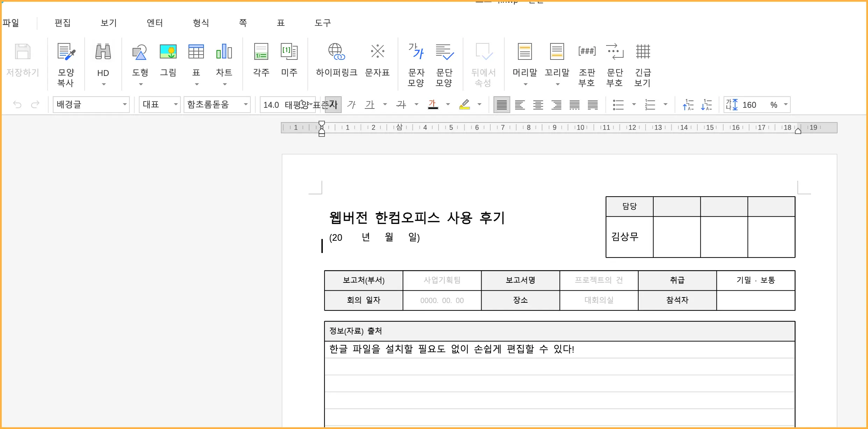Insert a chart with the 차트 icon

click(x=224, y=63)
